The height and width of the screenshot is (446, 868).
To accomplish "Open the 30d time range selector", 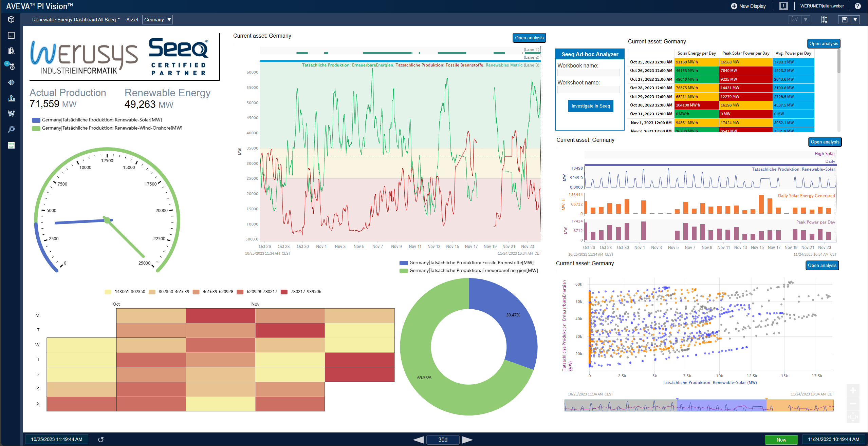I will click(x=443, y=440).
